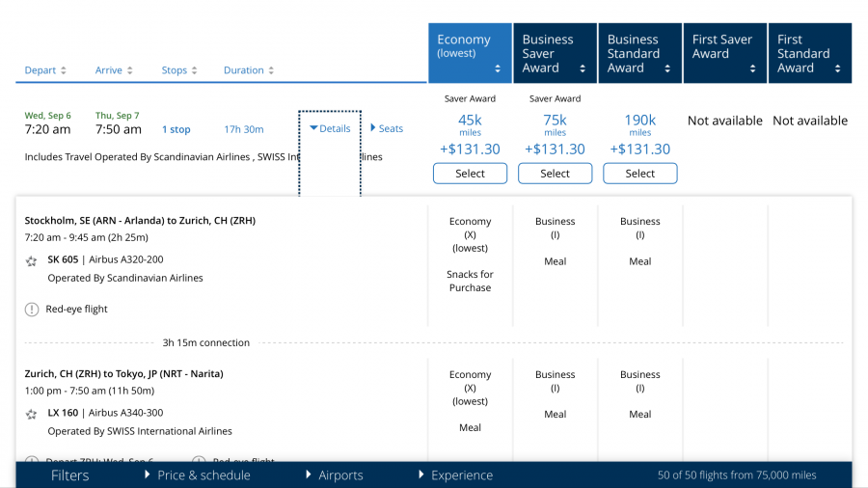Collapse the flight Details section
The image size is (868, 488).
pos(330,128)
